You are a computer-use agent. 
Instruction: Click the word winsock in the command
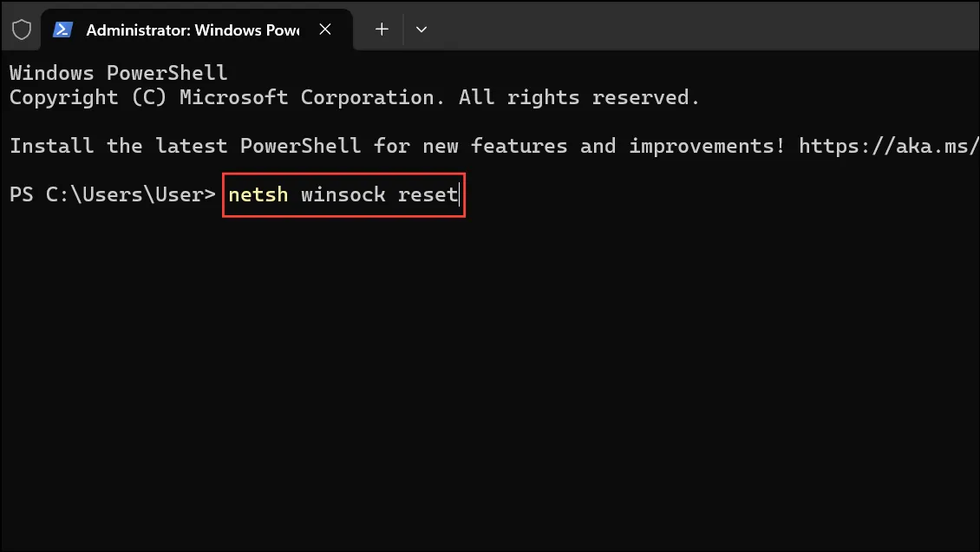click(x=343, y=194)
